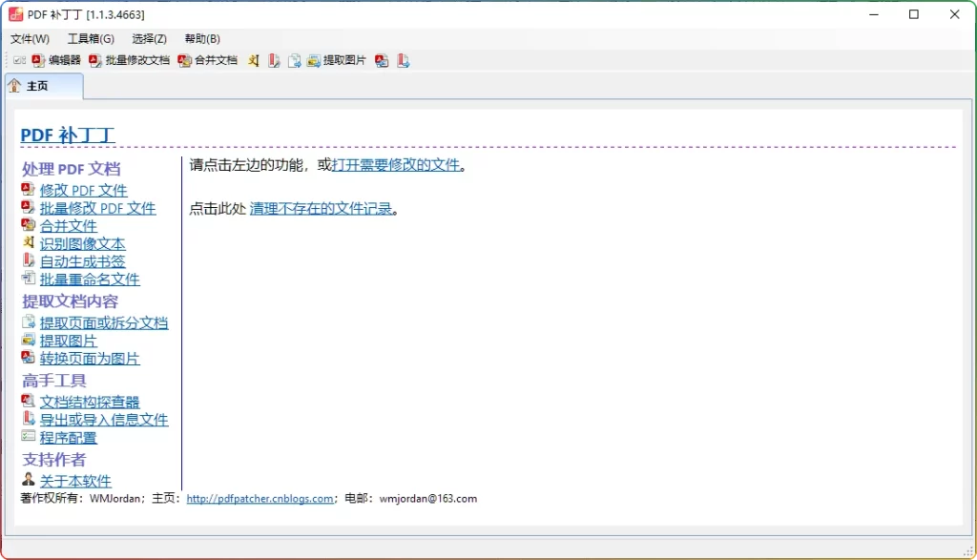Open the 选择(Z) menu
Viewport: 977px width, 560px height.
(148, 38)
